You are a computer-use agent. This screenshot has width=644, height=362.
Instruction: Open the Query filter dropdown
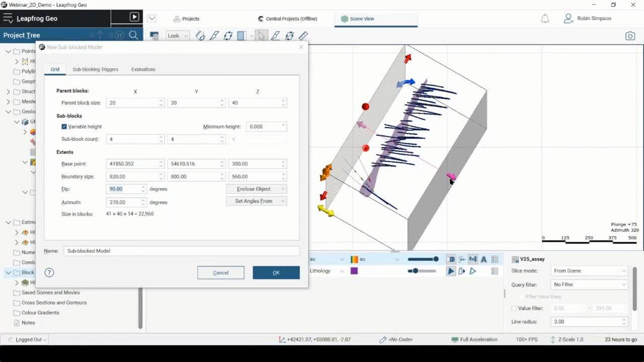[589, 285]
